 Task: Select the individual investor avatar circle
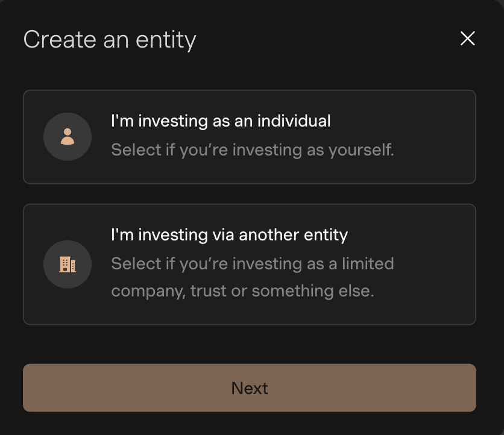[x=68, y=137]
